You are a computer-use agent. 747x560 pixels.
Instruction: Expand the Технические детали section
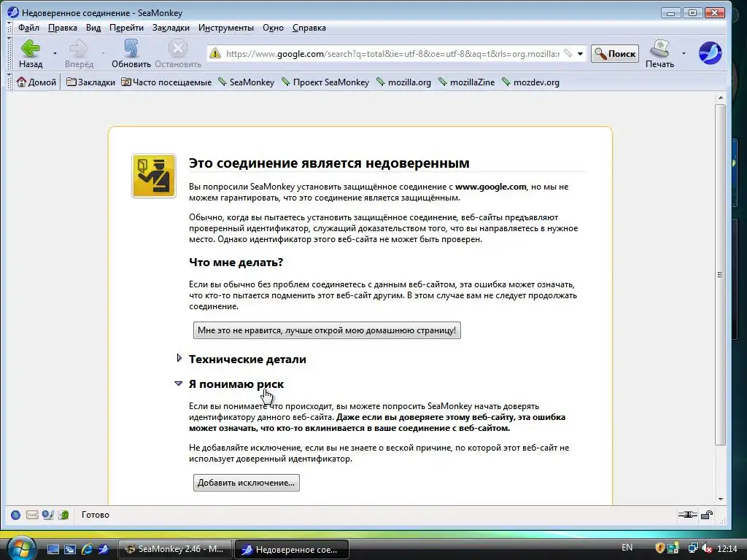[x=247, y=359]
